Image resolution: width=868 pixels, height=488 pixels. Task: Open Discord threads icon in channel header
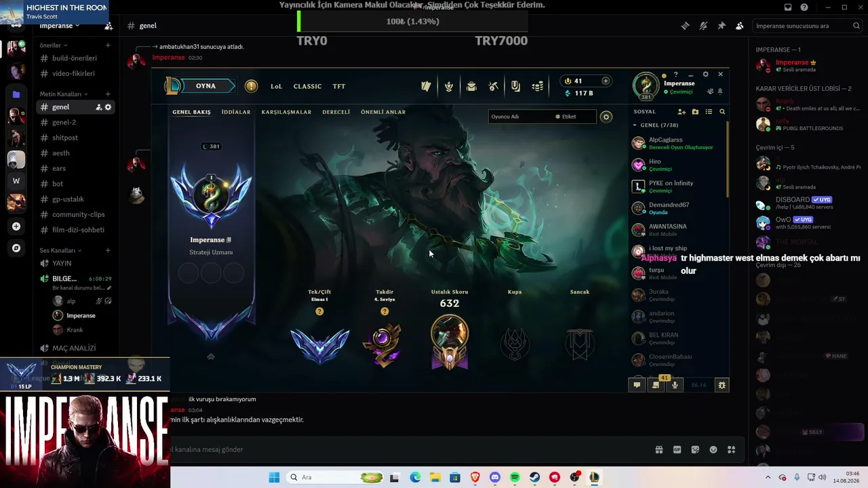click(686, 26)
